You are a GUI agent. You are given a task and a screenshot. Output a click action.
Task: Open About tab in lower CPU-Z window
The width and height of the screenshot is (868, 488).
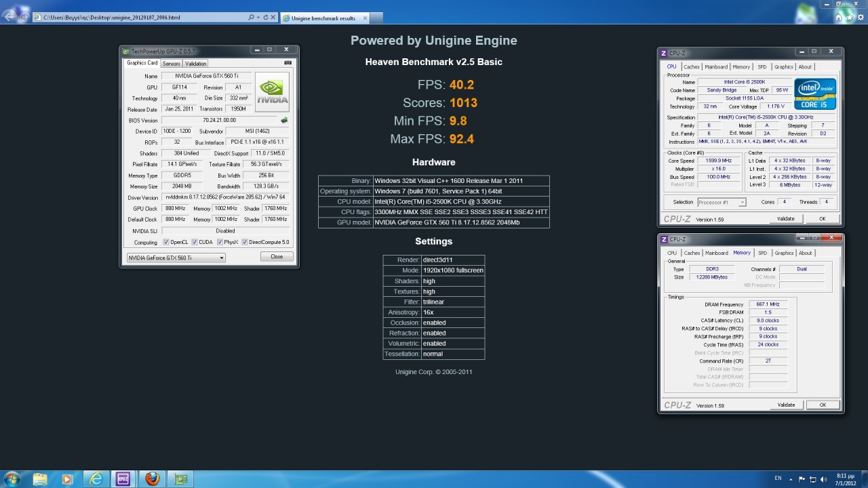pos(806,253)
